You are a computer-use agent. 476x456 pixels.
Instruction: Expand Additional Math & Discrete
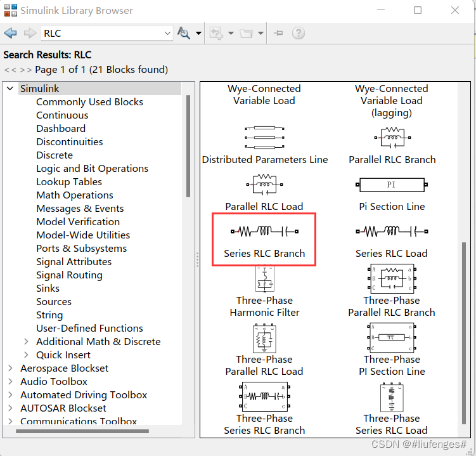click(27, 341)
